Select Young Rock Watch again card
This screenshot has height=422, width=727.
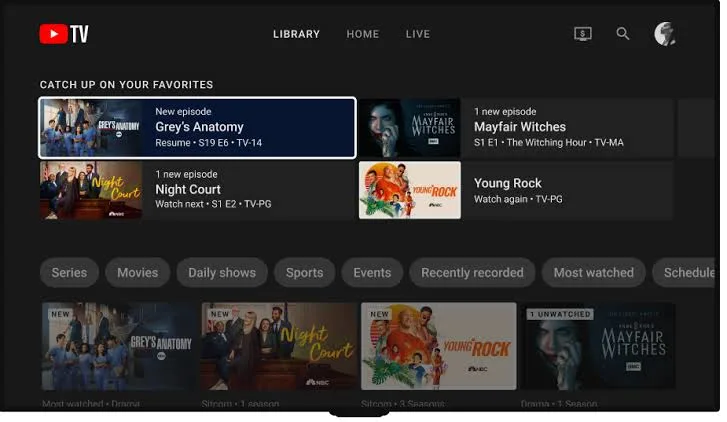tap(516, 190)
